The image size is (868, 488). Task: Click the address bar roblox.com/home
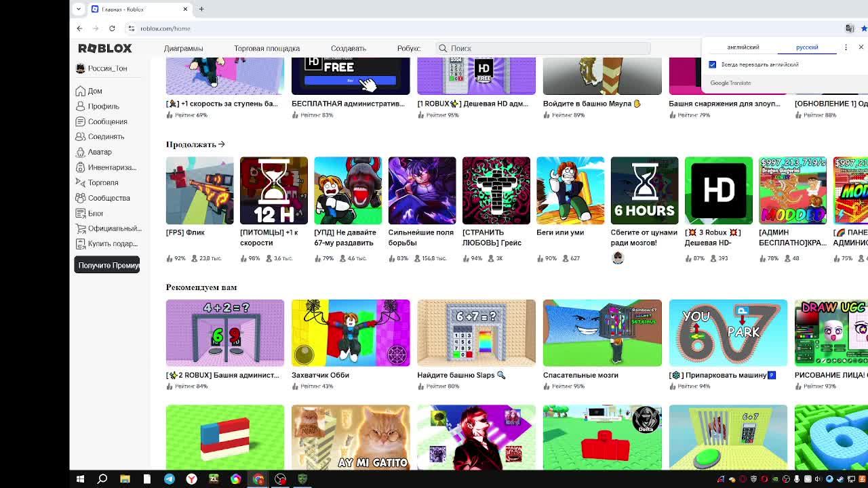point(165,28)
